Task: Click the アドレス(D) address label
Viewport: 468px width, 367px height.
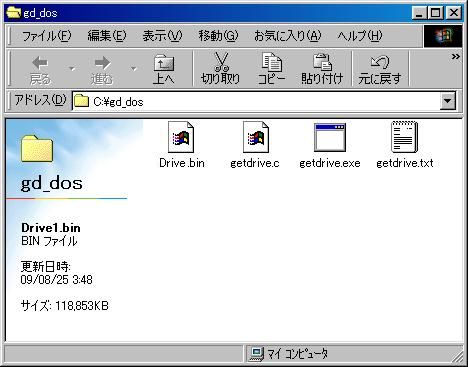Action: [40, 100]
